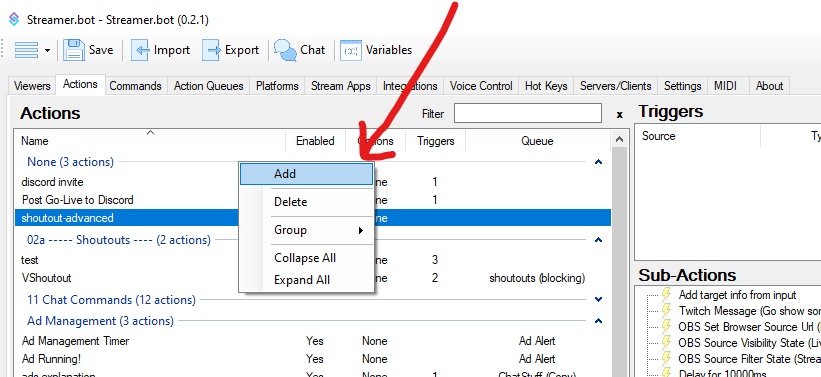Viewport: 821px width, 377px height.
Task: Switch to the Commands tab
Action: [x=135, y=86]
